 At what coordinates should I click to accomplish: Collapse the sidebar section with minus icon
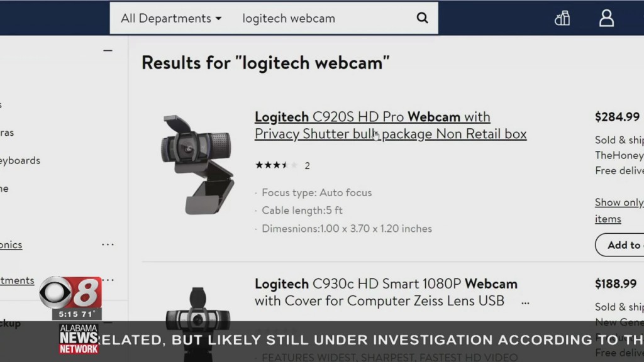[108, 50]
